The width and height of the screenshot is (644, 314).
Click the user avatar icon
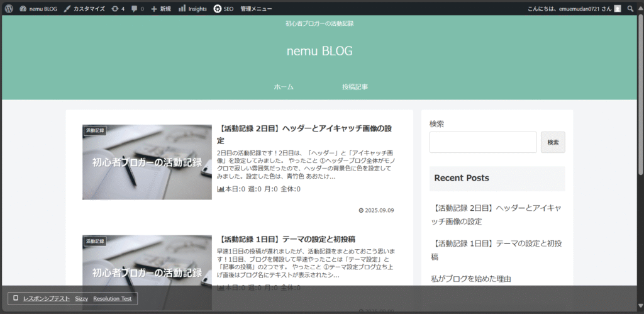[x=618, y=9]
